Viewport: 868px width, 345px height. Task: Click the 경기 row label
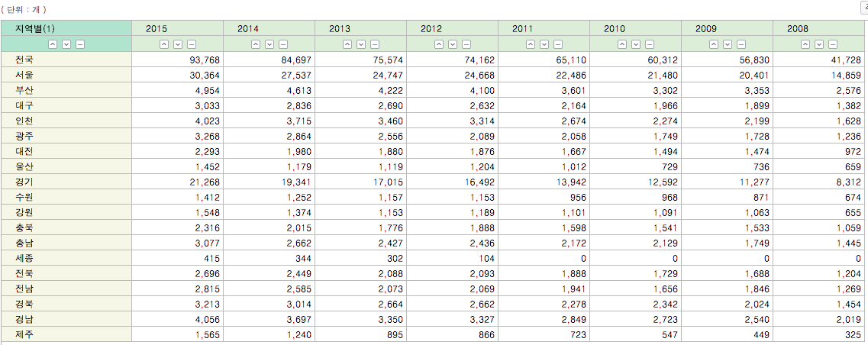(x=24, y=182)
